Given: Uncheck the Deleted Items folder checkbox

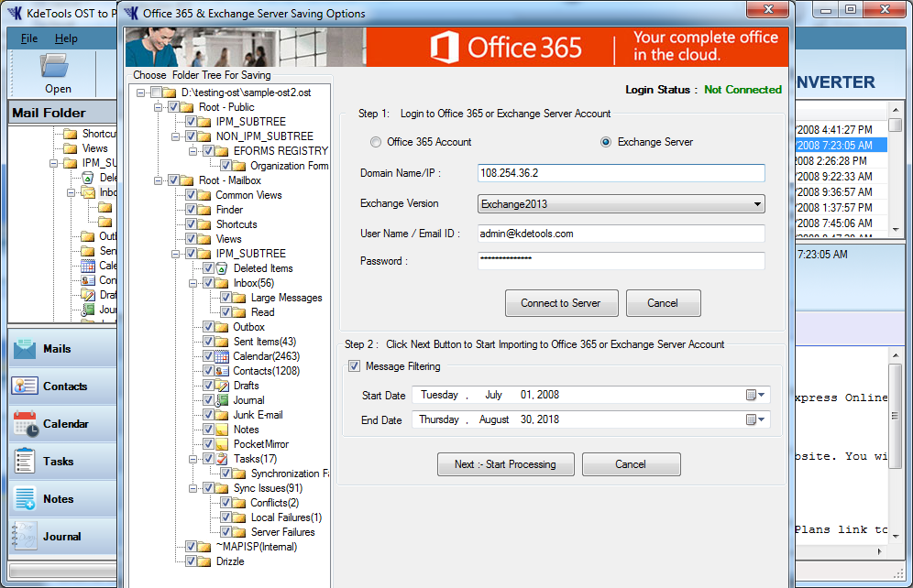Looking at the screenshot, I should click(x=209, y=268).
